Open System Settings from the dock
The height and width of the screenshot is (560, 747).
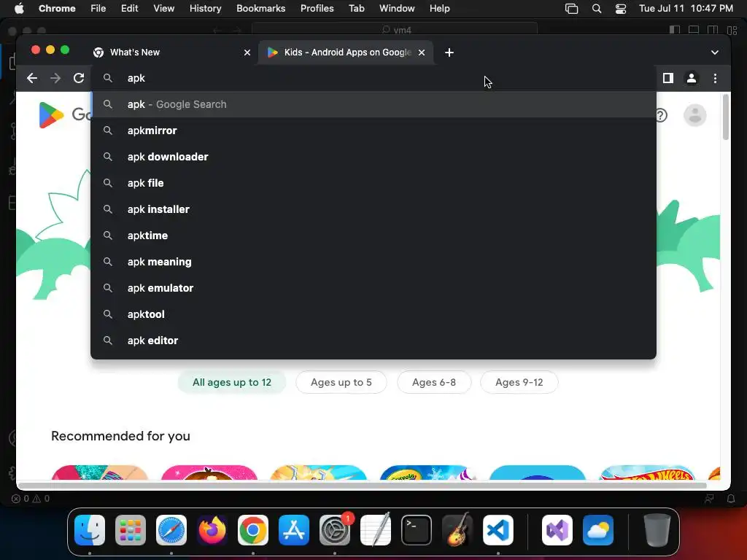(335, 530)
